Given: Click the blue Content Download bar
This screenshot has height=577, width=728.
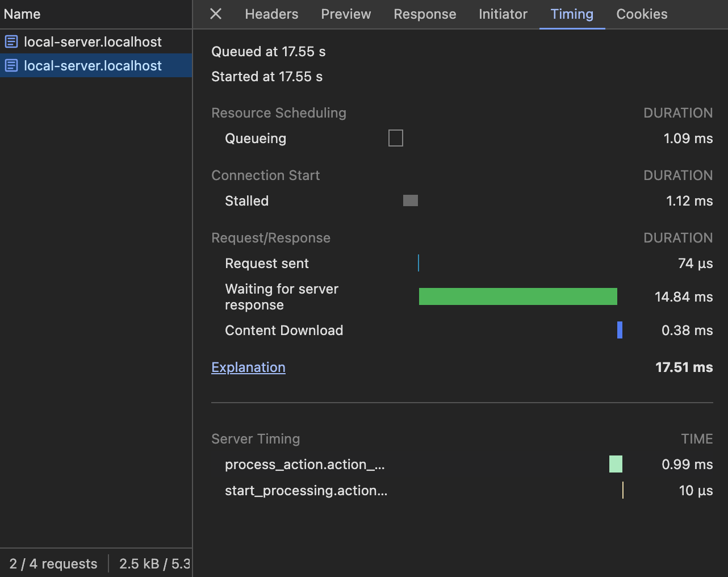Looking at the screenshot, I should (620, 330).
